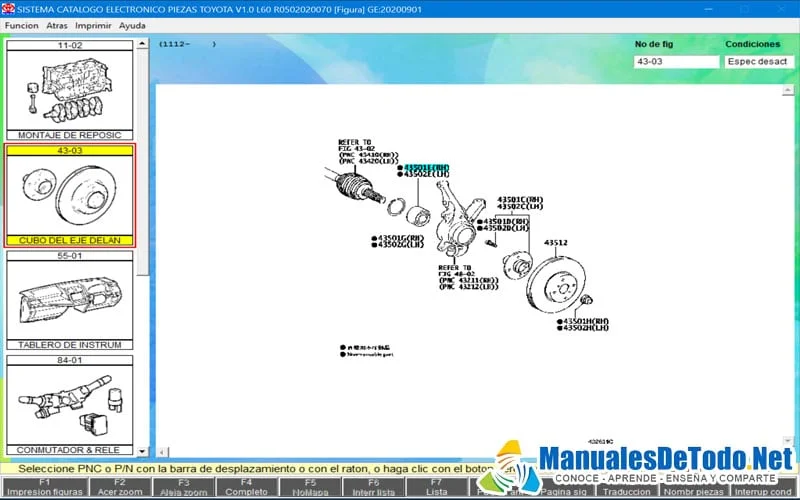Click the Pagina sig button
The image size is (800, 500).
[x=564, y=492]
